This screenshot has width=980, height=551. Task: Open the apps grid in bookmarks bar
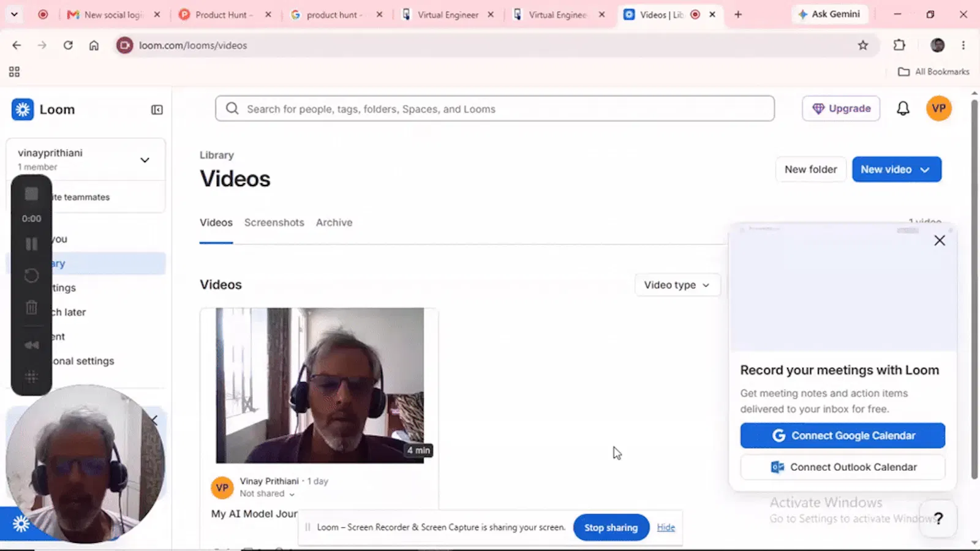coord(15,72)
